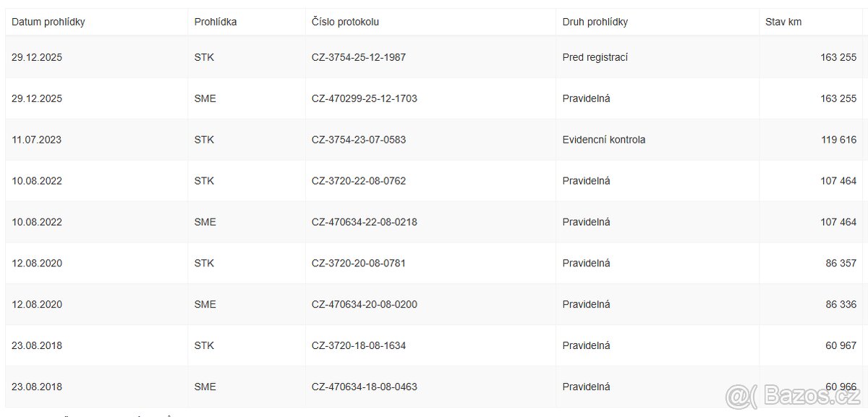Click protocol number CZ-470299-25-12-1703
The width and height of the screenshot is (868, 417).
click(x=365, y=98)
